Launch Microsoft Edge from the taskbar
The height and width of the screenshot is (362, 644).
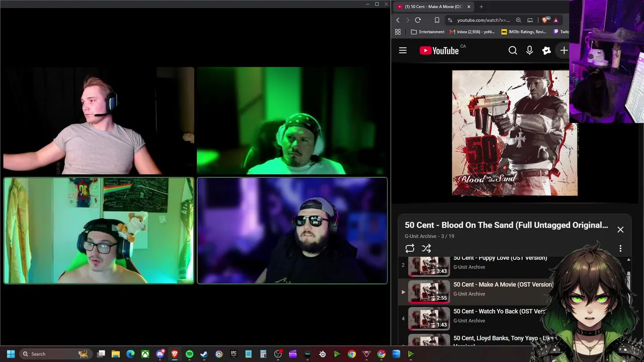tap(130, 354)
